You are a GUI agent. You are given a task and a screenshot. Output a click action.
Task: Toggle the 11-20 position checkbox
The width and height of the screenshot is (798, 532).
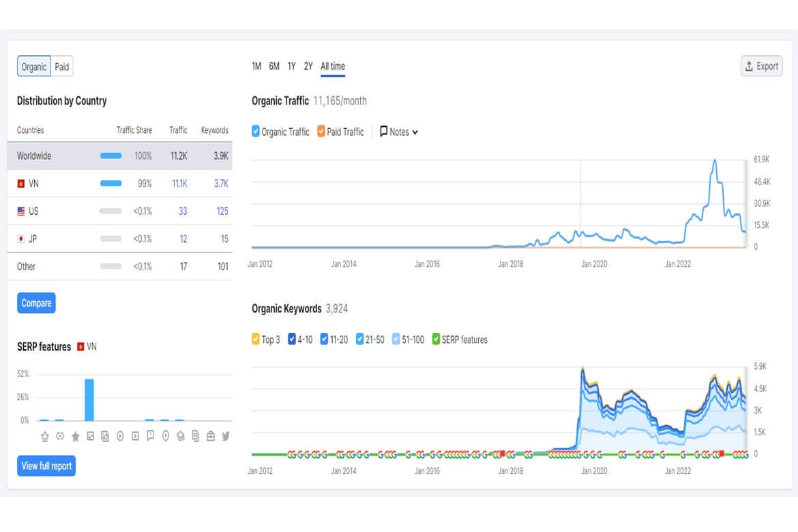324,339
